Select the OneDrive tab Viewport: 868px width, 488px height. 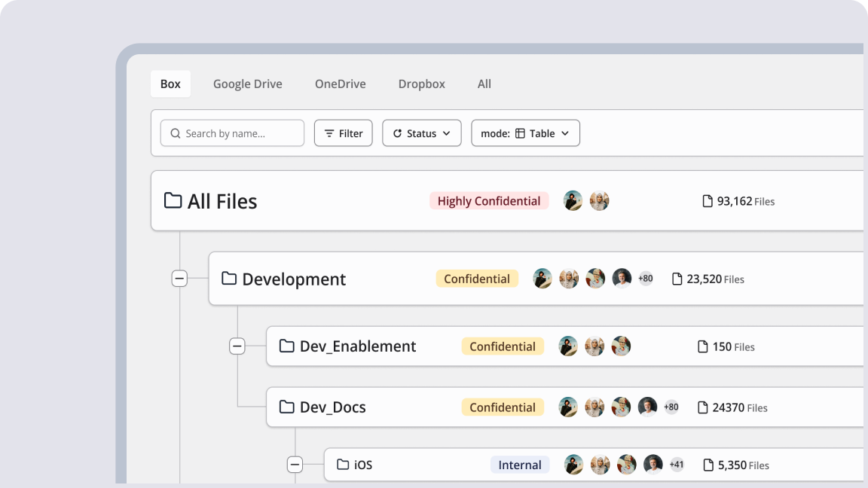click(x=341, y=84)
